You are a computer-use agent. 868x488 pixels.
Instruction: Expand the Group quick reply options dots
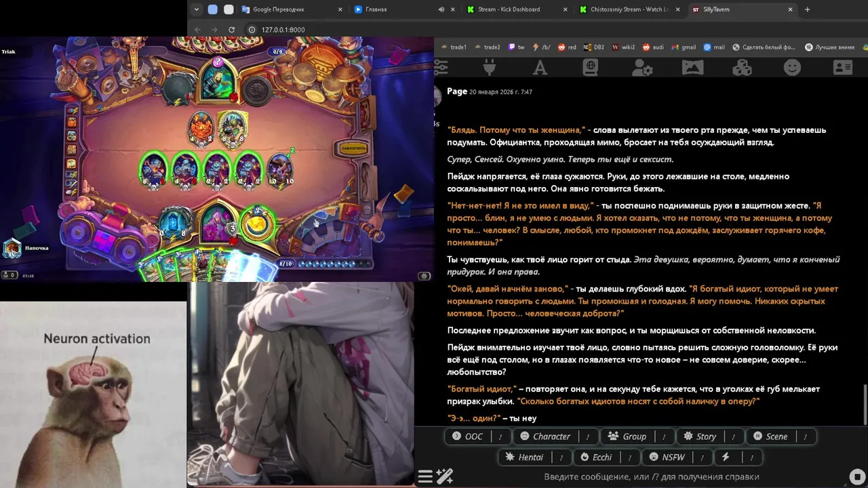pos(663,436)
